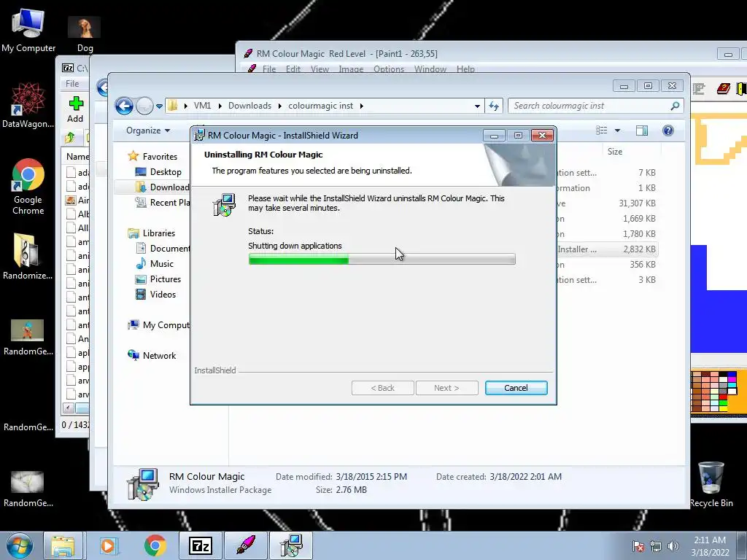Expand the arrow after VM1 in the address bar
Viewport: 747px width, 560px height.
(220, 106)
